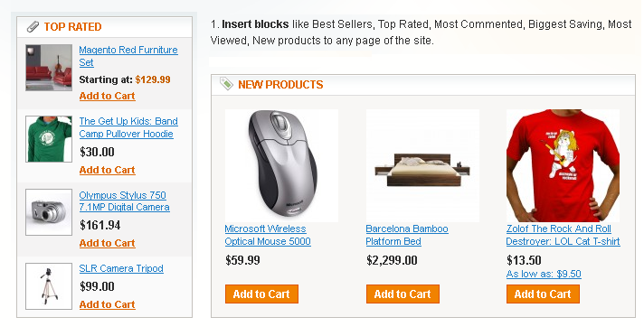Click the green tag icon beside New Products

click(226, 84)
